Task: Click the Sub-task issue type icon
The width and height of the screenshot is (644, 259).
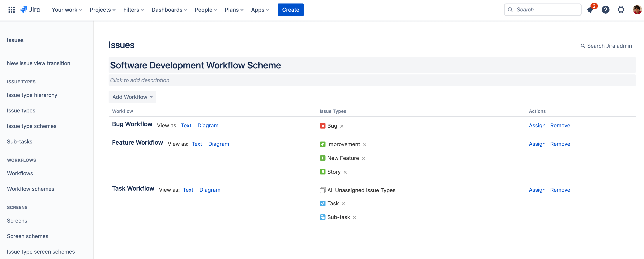Action: point(322,217)
